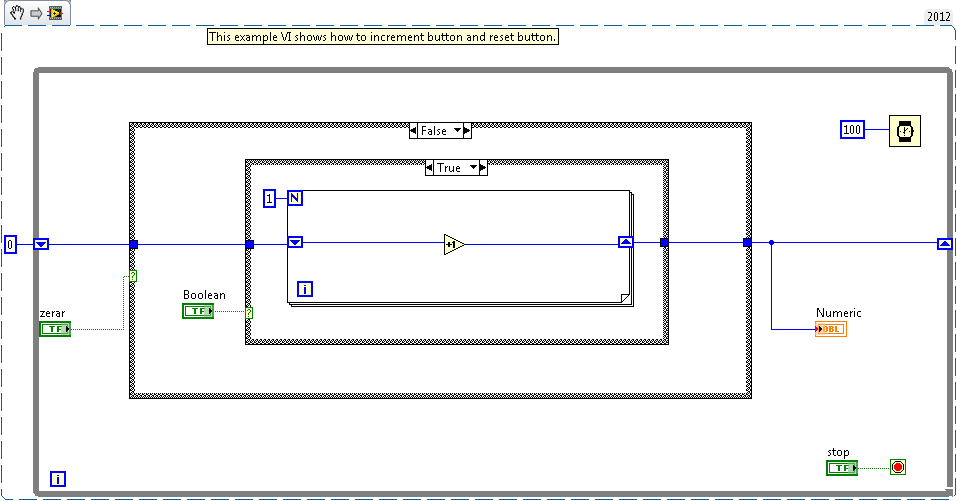957x501 pixels.
Task: Click the For Loop count N terminal
Action: click(x=295, y=198)
